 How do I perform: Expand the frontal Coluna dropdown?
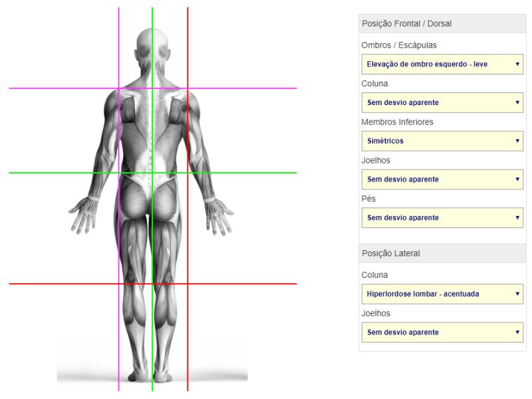click(442, 103)
